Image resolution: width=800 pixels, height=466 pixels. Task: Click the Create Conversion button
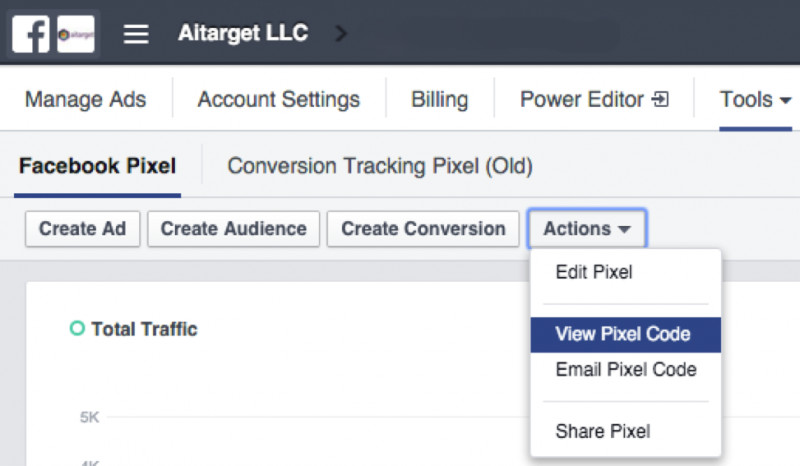pos(423,229)
